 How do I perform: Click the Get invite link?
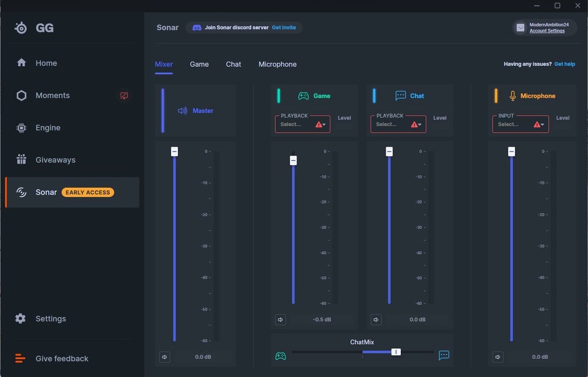(x=284, y=27)
